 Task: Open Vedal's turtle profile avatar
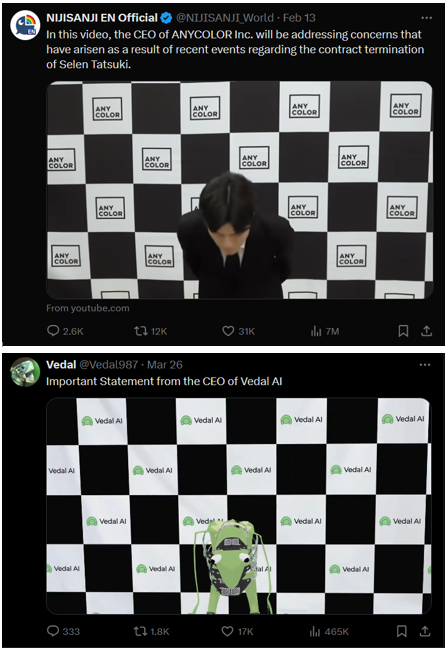tap(25, 372)
